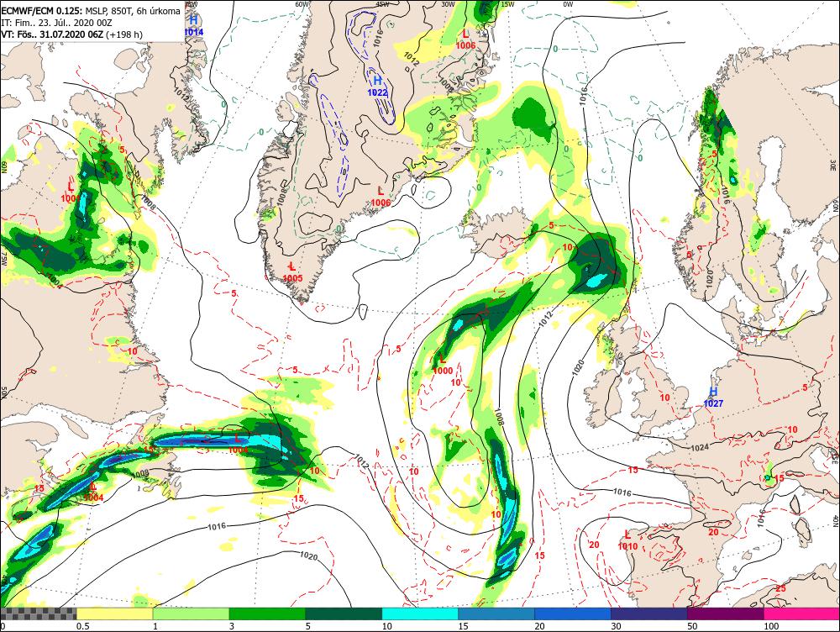The image size is (840, 632).
Task: Click the red 25 temperature label over Africa
Action: [780, 588]
